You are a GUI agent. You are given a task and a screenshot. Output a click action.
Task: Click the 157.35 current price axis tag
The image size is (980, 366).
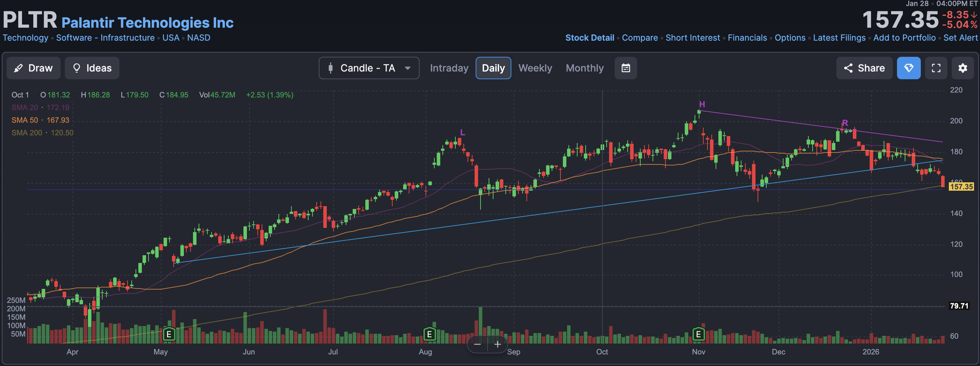click(961, 187)
